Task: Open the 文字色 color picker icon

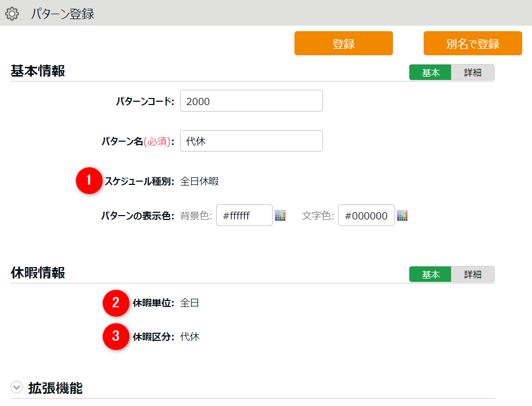Action: (x=402, y=216)
